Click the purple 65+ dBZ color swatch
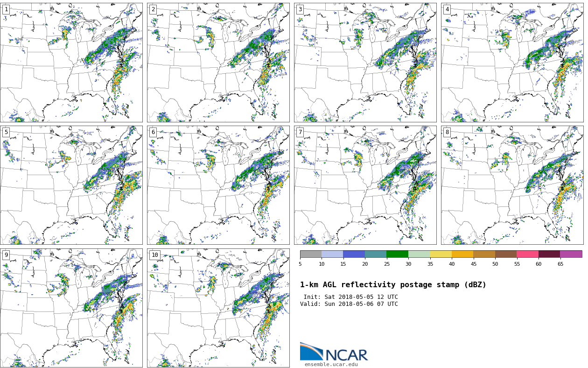The width and height of the screenshot is (588, 368). (571, 254)
